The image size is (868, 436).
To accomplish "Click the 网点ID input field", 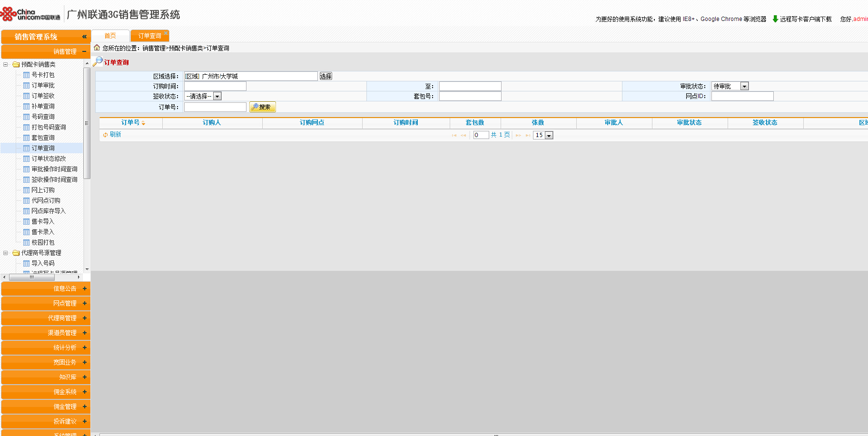I will [742, 96].
